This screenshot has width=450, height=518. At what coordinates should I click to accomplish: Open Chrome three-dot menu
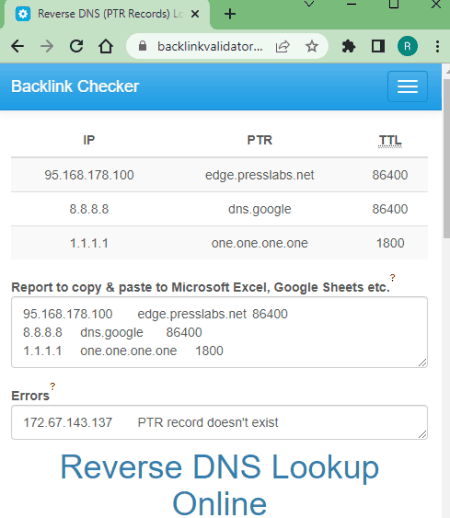coord(437,46)
